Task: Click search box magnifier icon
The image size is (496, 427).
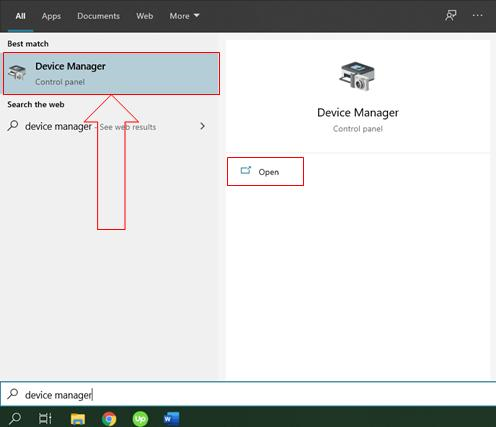Action: [x=13, y=394]
